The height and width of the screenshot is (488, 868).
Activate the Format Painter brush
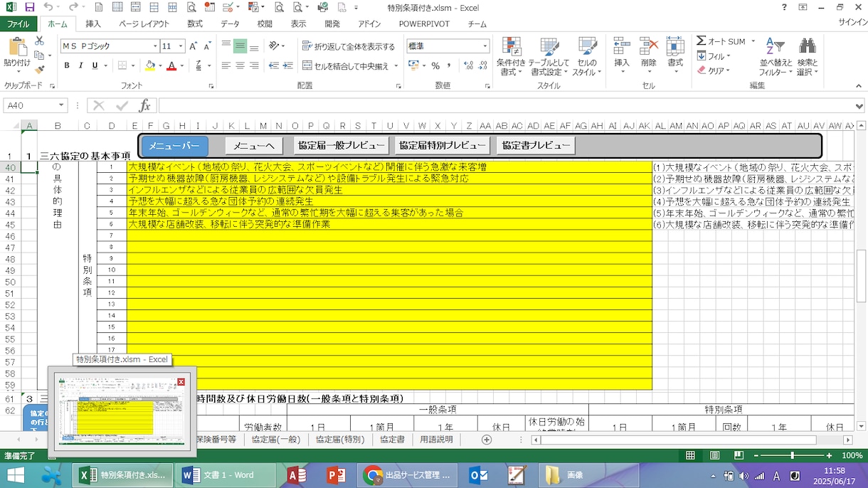click(x=39, y=69)
